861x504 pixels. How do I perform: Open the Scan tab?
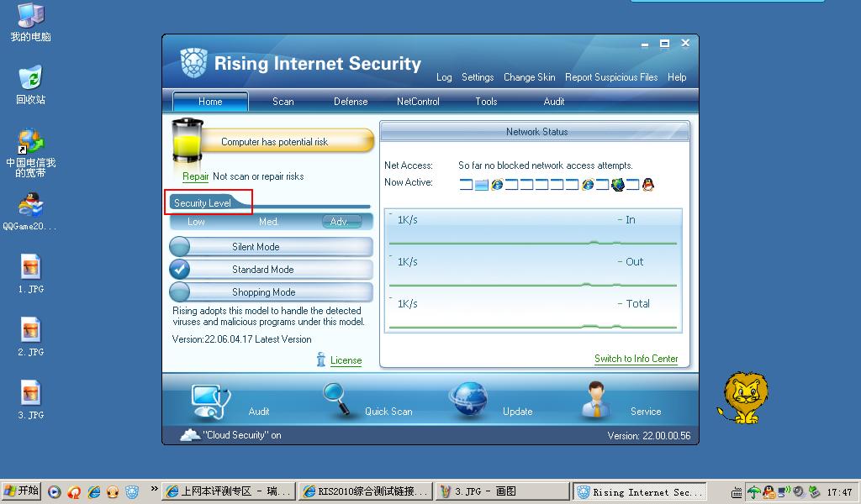click(283, 102)
